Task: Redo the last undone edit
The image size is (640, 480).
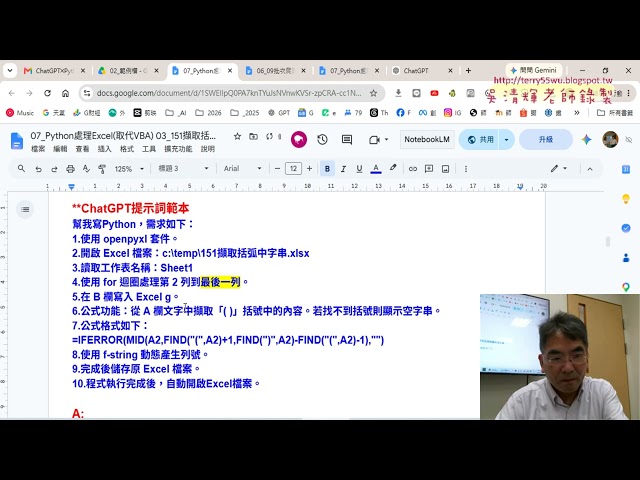Action: pos(54,169)
